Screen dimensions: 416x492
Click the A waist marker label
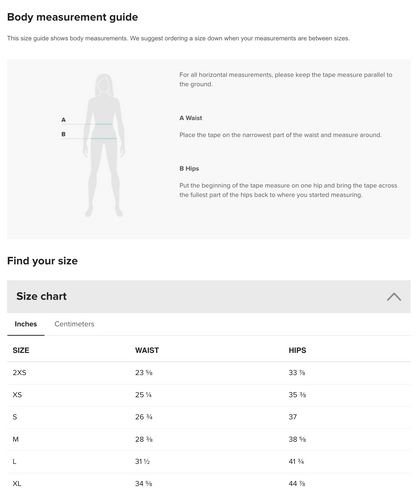tap(63, 120)
